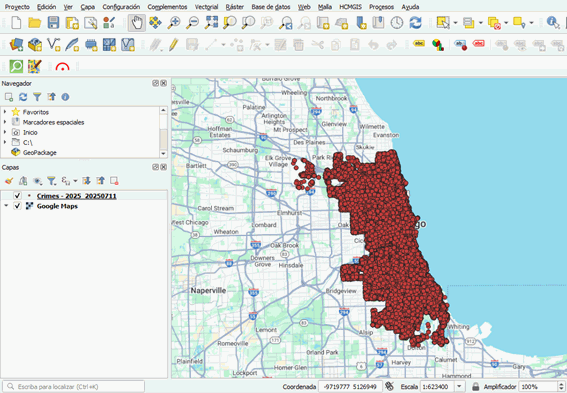Toggle extents display icon beside Coordenada

pos(389,386)
